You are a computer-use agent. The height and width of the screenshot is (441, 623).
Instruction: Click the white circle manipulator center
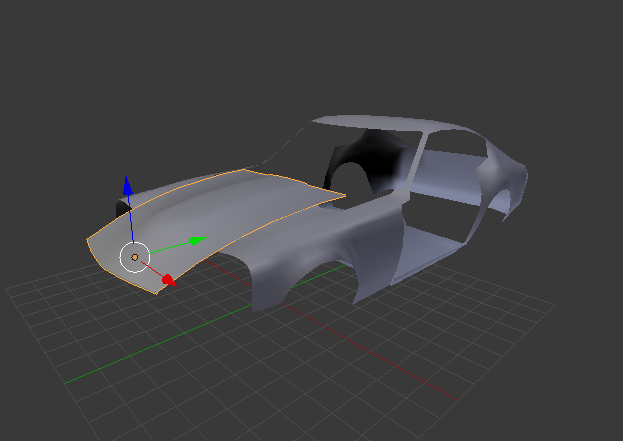pyautogui.click(x=135, y=257)
